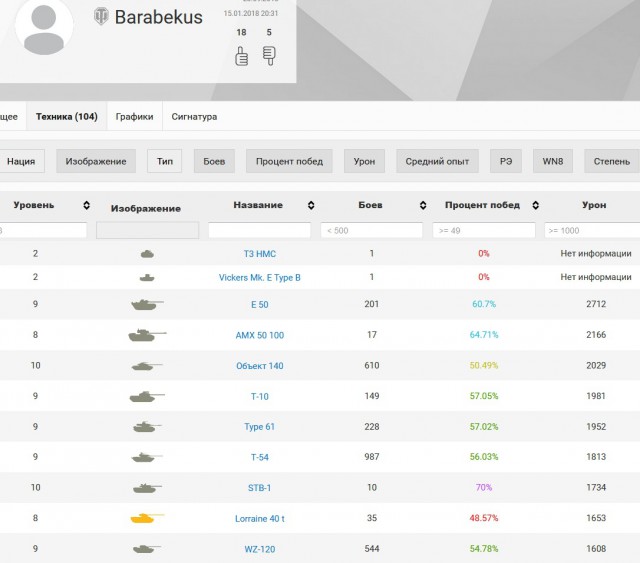640x563 pixels.
Task: Click the 2712 damage value
Action: point(596,304)
